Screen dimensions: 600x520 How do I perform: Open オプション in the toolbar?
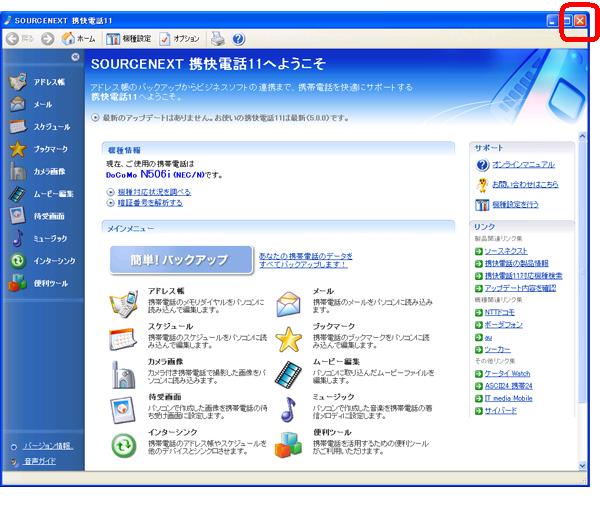[180, 39]
